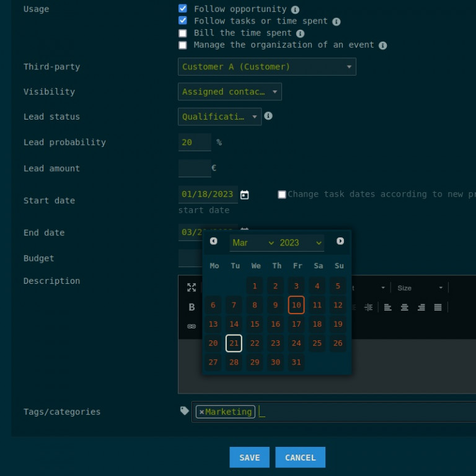
Task: Toggle bold in description editor
Action: coord(192,307)
